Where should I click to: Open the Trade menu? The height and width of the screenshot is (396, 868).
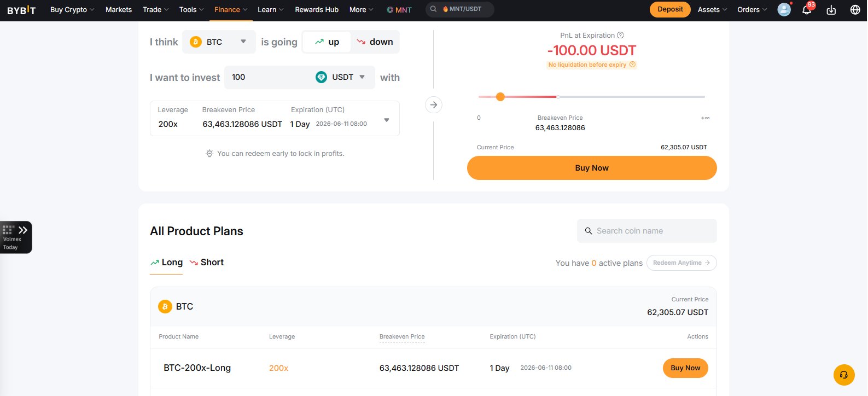coord(156,10)
